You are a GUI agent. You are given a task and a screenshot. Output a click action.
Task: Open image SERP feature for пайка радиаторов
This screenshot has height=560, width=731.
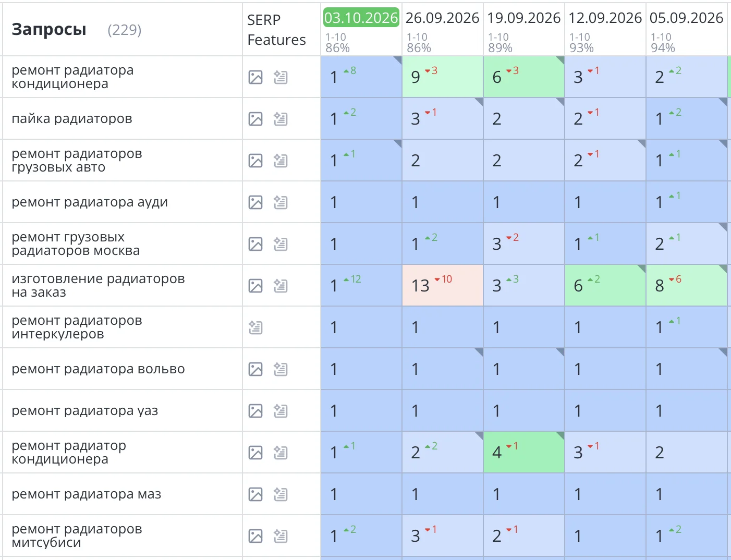[255, 119]
